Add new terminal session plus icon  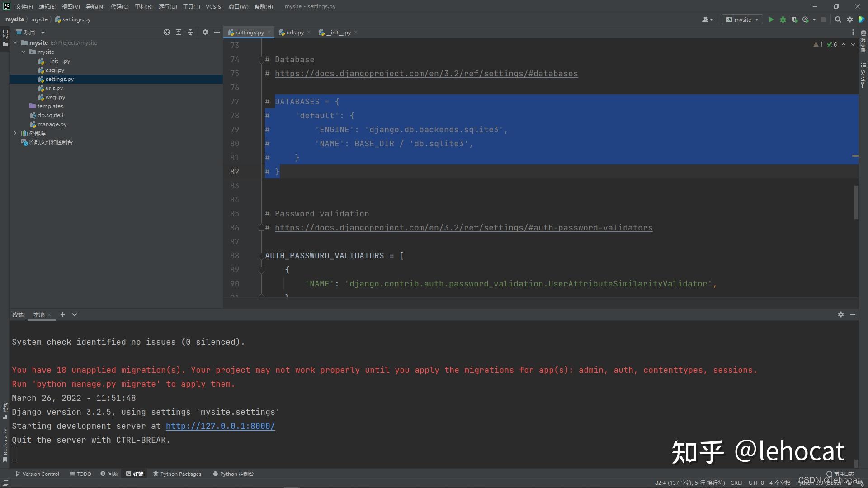[x=63, y=314]
